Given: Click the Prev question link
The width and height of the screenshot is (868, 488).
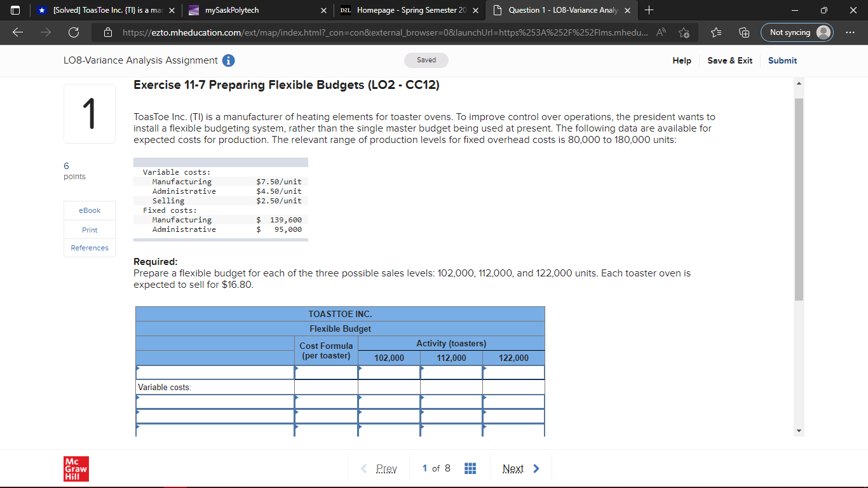Looking at the screenshot, I should coord(379,469).
